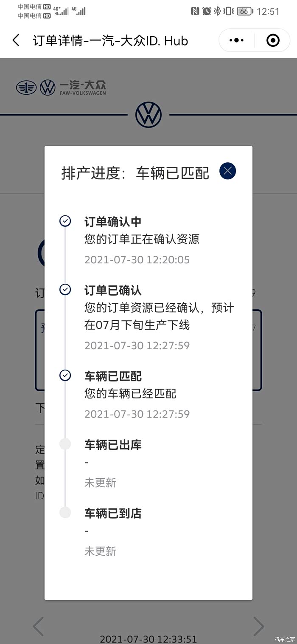The height and width of the screenshot is (644, 297).
Task: Select the 订单已确认 step title
Action: (113, 291)
